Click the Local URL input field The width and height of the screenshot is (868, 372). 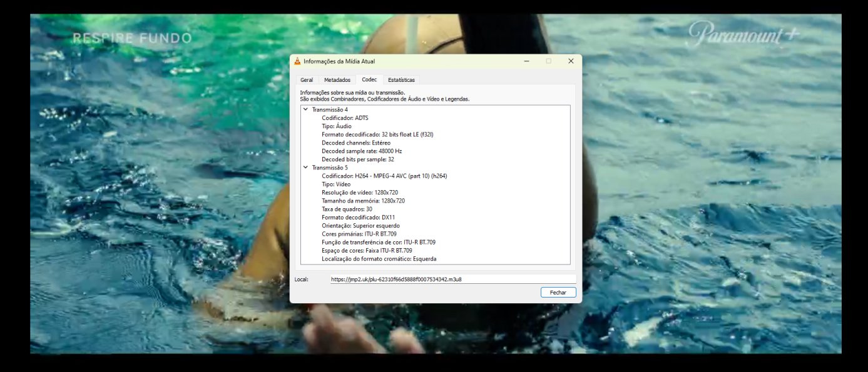point(453,279)
